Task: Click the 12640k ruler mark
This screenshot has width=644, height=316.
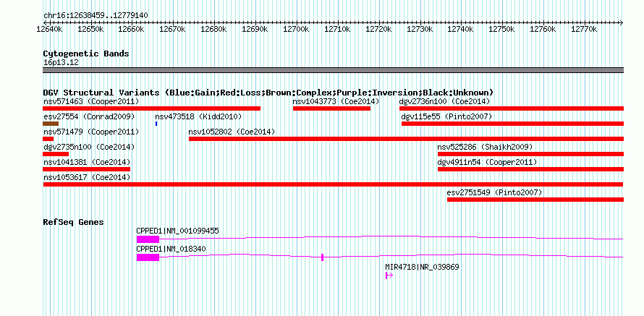Action: (49, 29)
